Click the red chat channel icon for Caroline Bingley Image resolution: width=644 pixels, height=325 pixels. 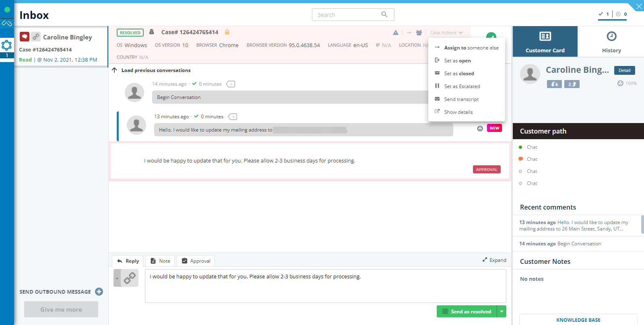coord(25,37)
